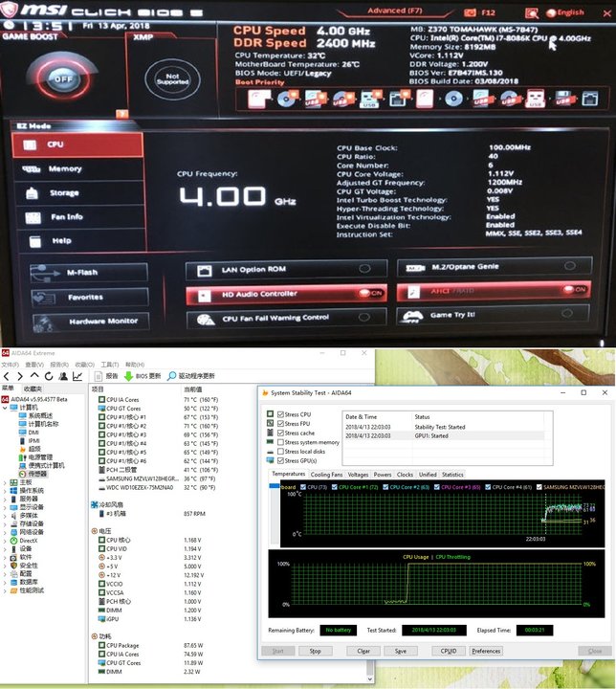Open the BIOS Help section

81,241
